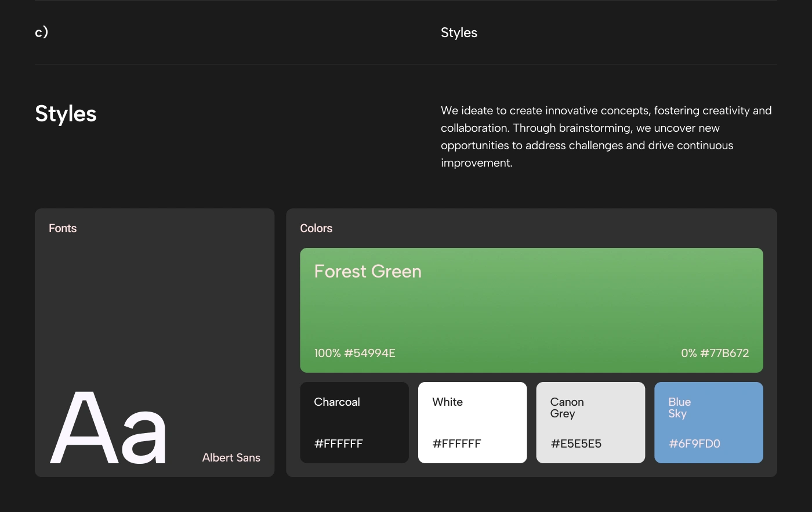The width and height of the screenshot is (812, 512).
Task: Click the large bold Styles heading
Action: pyautogui.click(x=66, y=114)
